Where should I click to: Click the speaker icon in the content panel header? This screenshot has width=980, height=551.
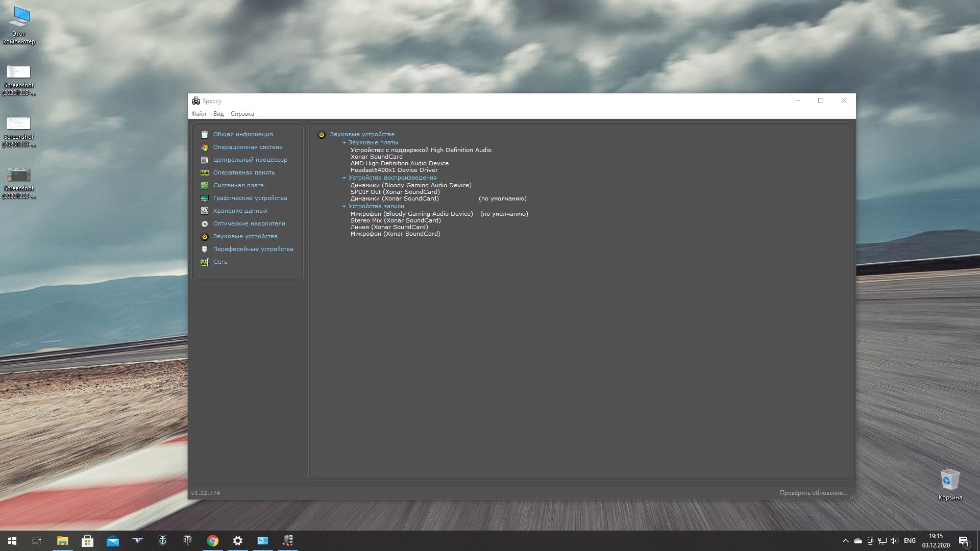point(322,135)
